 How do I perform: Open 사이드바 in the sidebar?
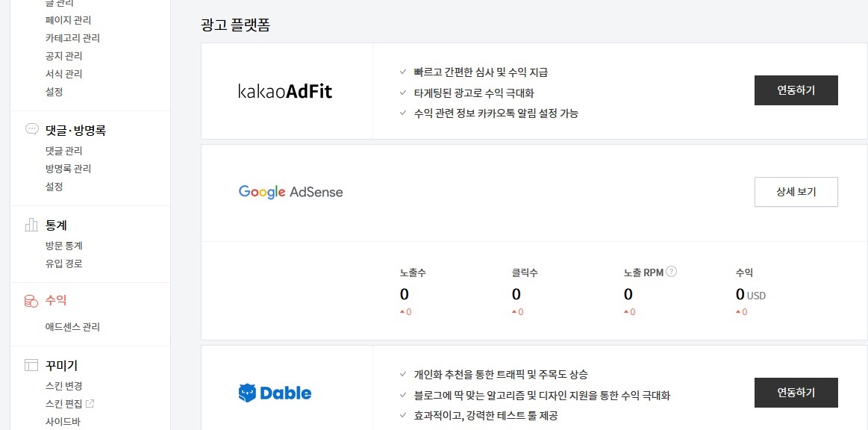coord(63,422)
